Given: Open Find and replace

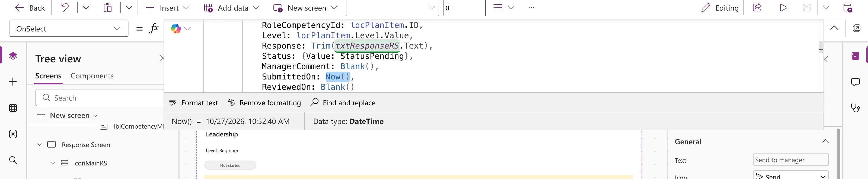Looking at the screenshot, I should 342,103.
